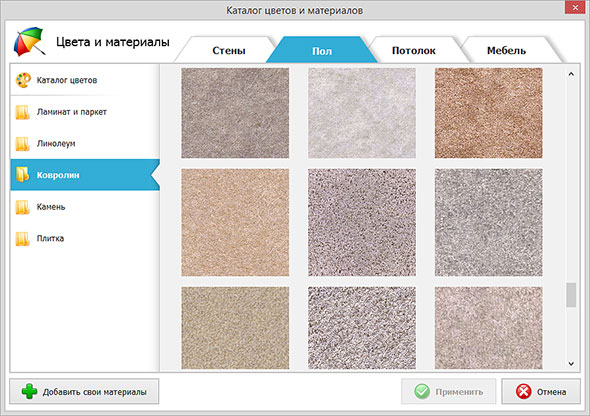Click the colorful umbrella logo icon

29,41
